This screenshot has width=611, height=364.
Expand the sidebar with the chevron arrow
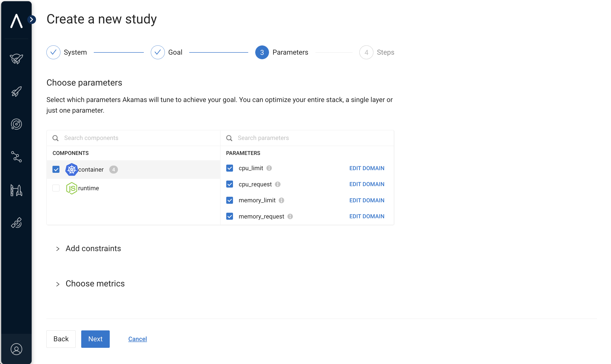(x=32, y=19)
